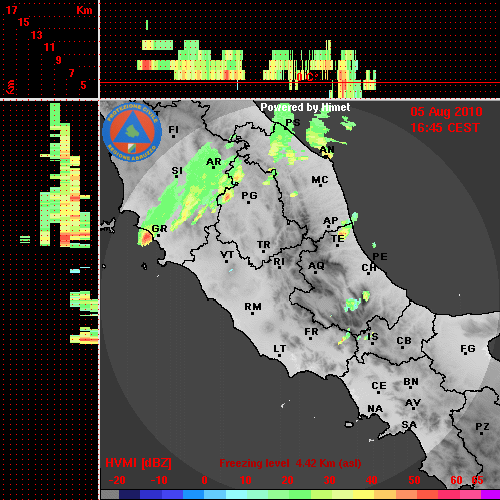500x500 pixels.
Task: Click the PZ city label
Action: pyautogui.click(x=482, y=427)
